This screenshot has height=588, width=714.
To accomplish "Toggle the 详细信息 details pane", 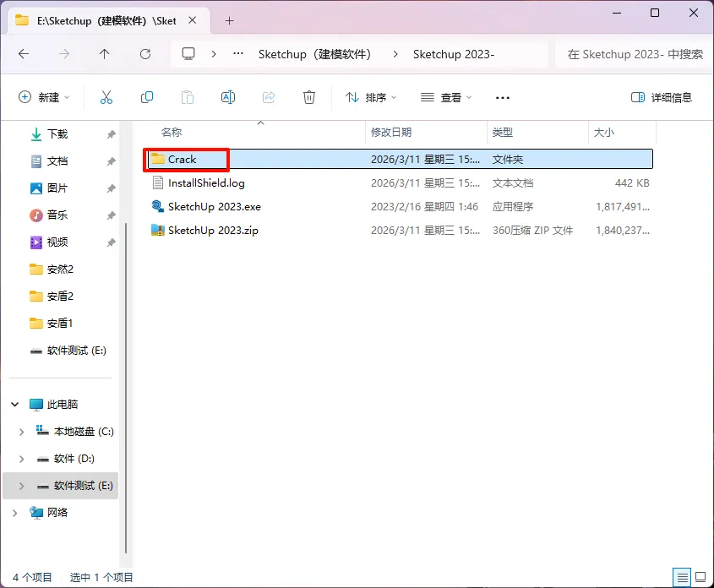I will point(661,97).
